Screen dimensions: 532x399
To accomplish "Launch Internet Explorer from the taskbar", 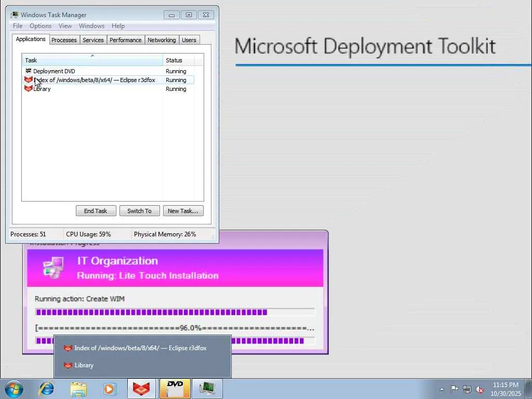I will tap(46, 389).
